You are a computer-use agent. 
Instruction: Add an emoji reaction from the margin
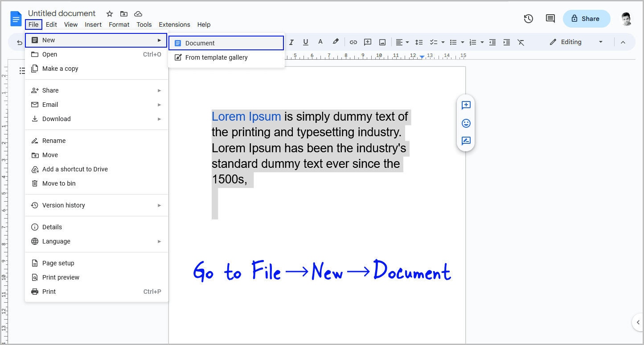[466, 123]
